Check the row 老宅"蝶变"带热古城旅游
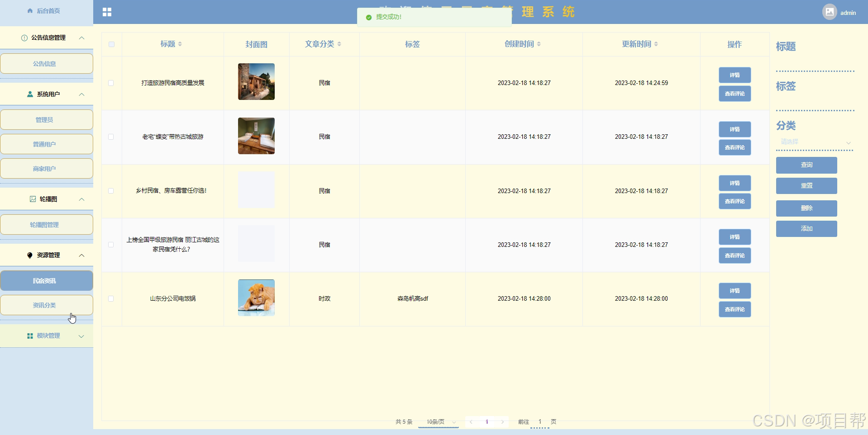Viewport: 868px width, 435px height. click(111, 137)
